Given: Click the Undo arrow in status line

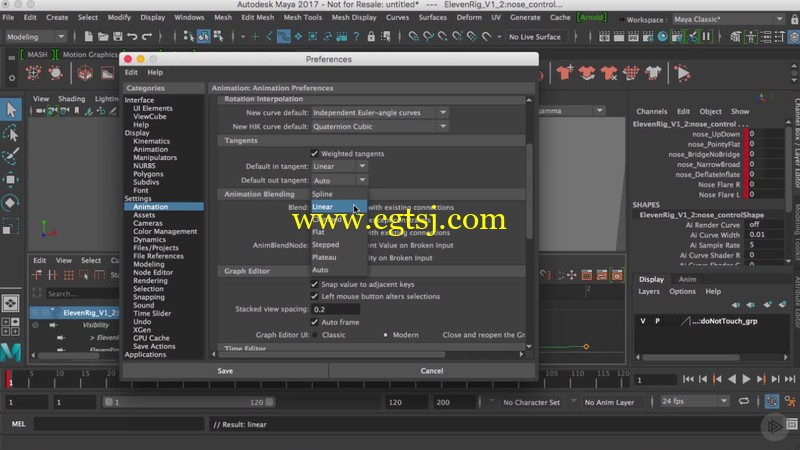Looking at the screenshot, I should coord(132,37).
